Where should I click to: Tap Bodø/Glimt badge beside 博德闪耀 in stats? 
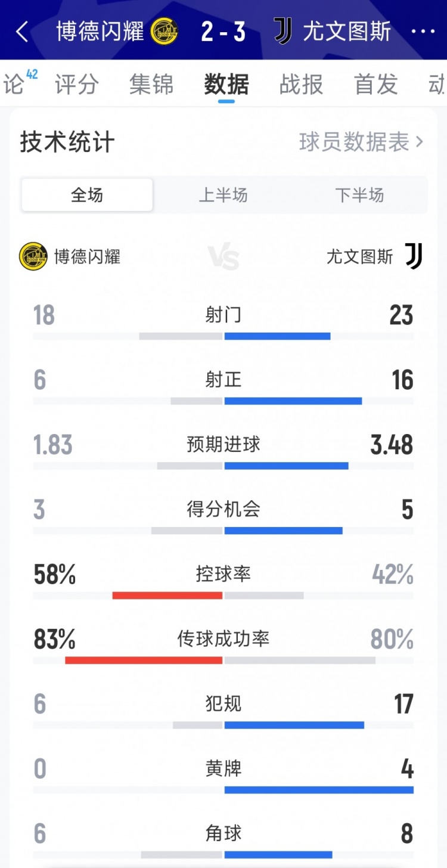tap(33, 256)
